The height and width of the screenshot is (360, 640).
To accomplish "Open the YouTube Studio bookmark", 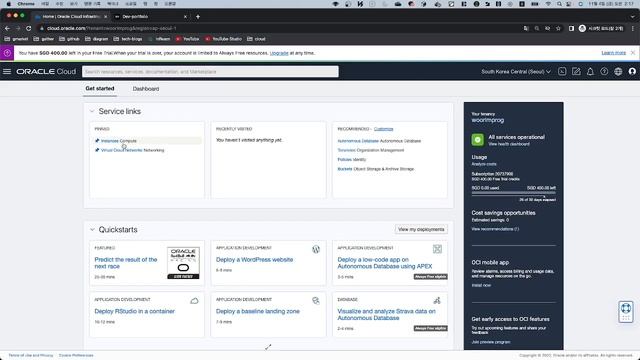I will tap(223, 39).
